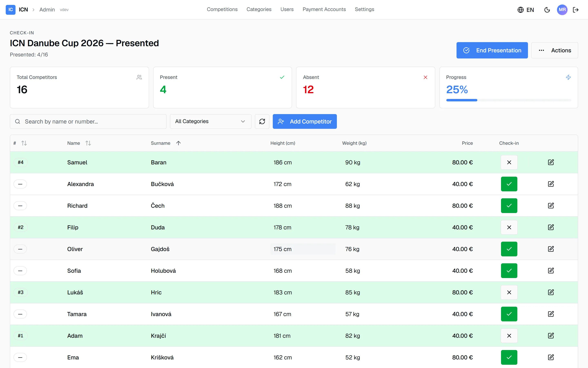Check in Tamara Ivanová
This screenshot has width=588, height=368.
(509, 314)
